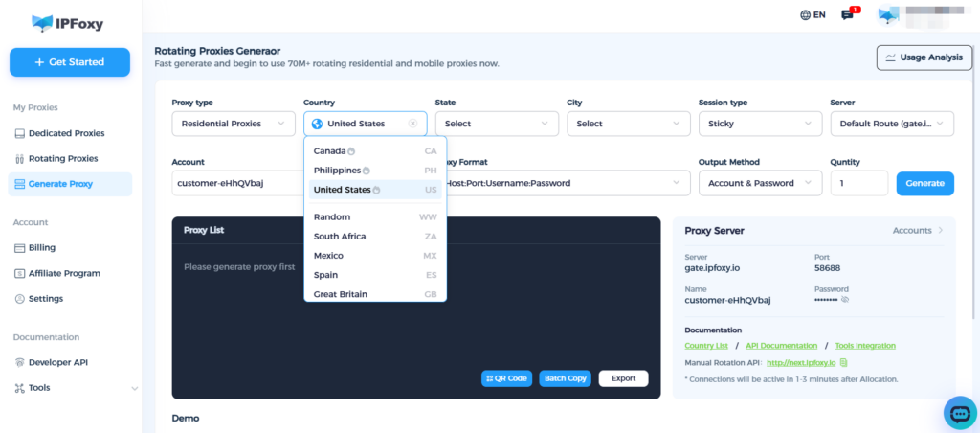Expand the State select dropdown
Image resolution: width=980 pixels, height=433 pixels.
click(x=496, y=124)
